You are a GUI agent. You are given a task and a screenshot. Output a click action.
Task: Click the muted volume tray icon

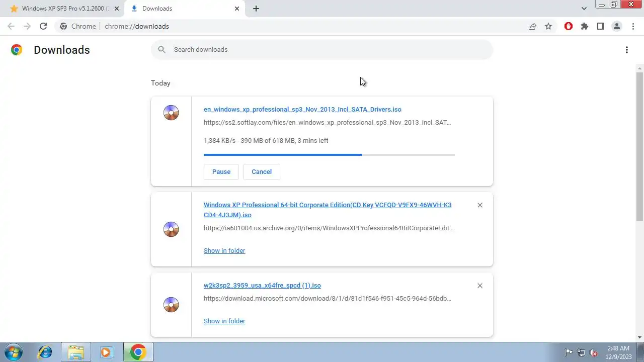(x=594, y=352)
